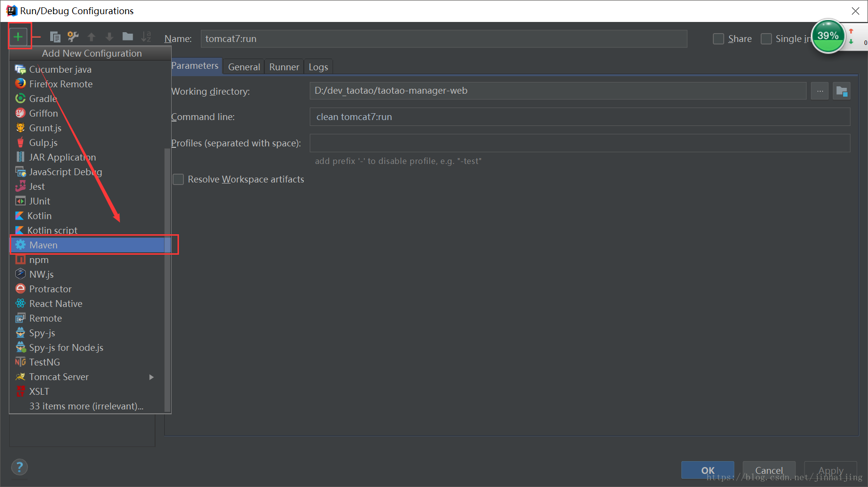Switch to the General tab
Viewport: 868px width, 487px height.
[244, 67]
